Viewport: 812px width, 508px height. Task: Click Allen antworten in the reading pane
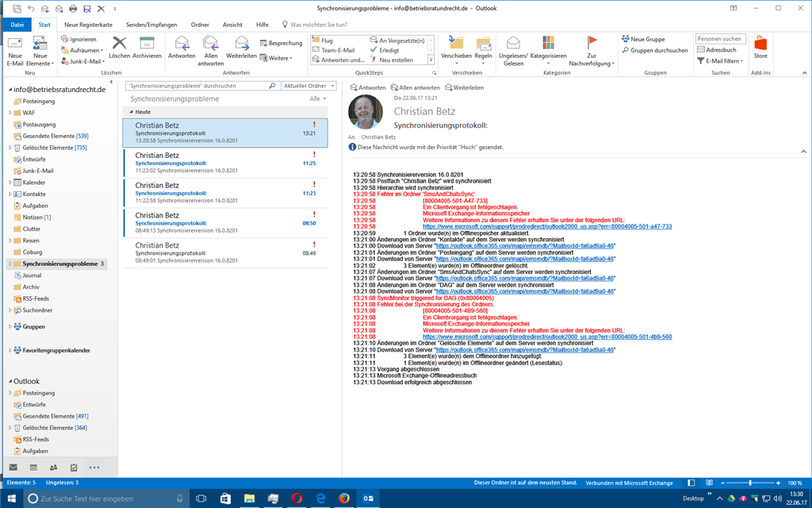click(415, 87)
